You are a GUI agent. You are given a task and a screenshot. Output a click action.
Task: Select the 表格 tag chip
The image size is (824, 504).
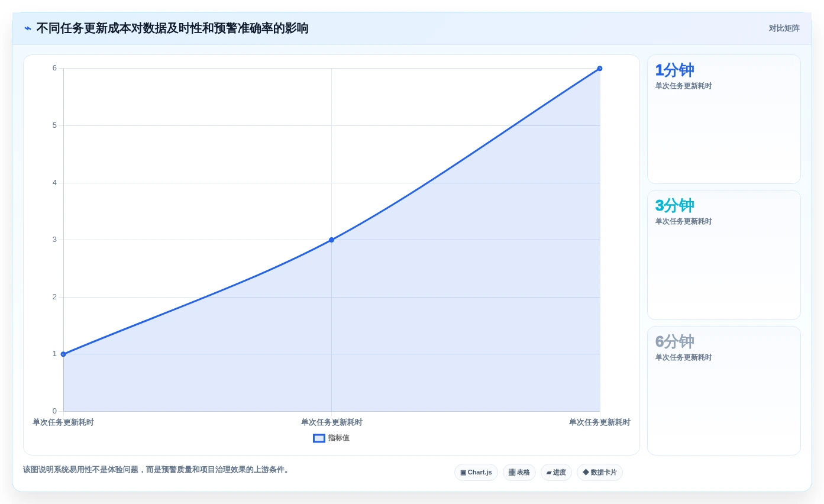[x=519, y=473]
